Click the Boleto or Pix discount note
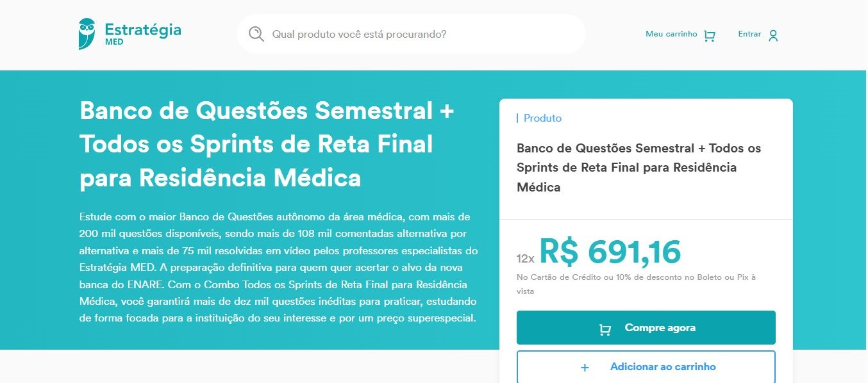Viewport: 868px width, 383px height. pos(636,284)
